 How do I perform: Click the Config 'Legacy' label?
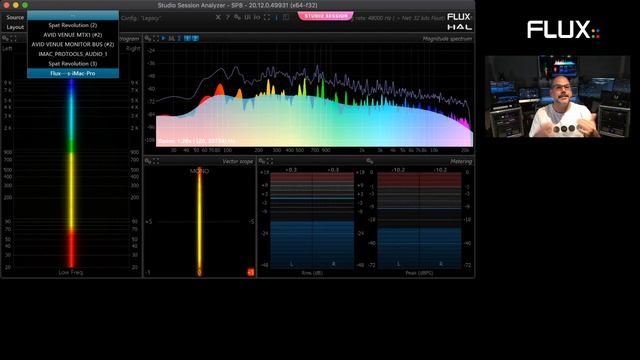coord(141,18)
